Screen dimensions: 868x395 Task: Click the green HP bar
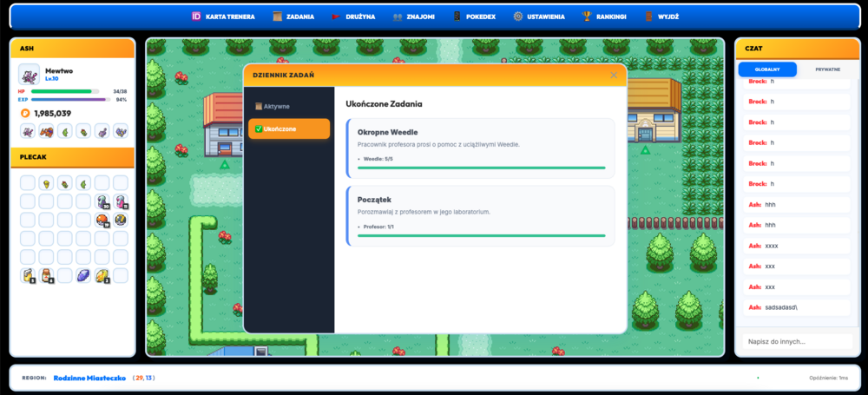pyautogui.click(x=65, y=91)
